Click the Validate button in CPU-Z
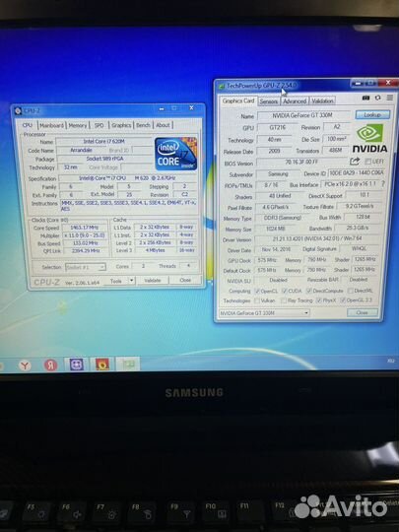Image resolution: width=399 pixels, height=532 pixels. pyautogui.click(x=153, y=280)
